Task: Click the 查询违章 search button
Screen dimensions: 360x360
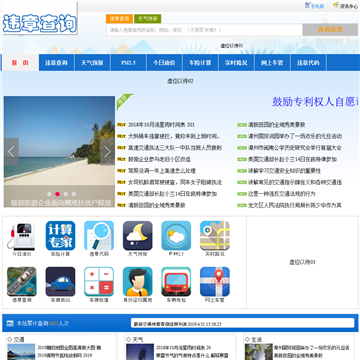Action: click(330, 30)
